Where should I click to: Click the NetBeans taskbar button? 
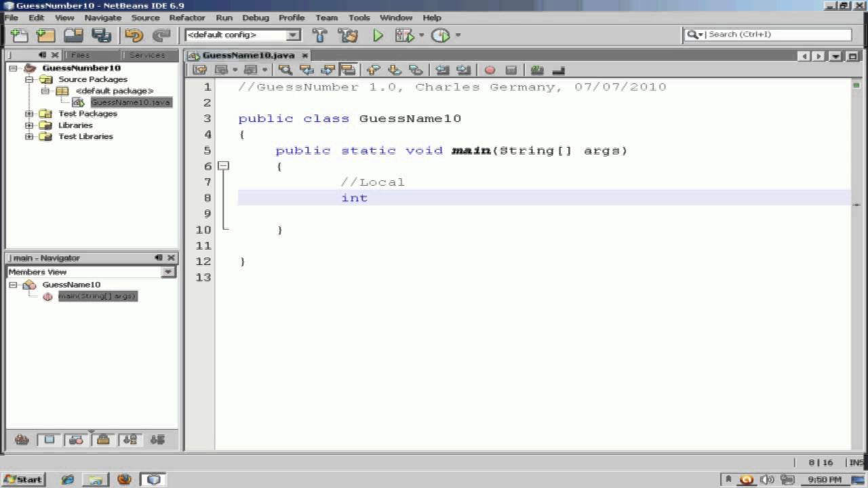click(154, 479)
